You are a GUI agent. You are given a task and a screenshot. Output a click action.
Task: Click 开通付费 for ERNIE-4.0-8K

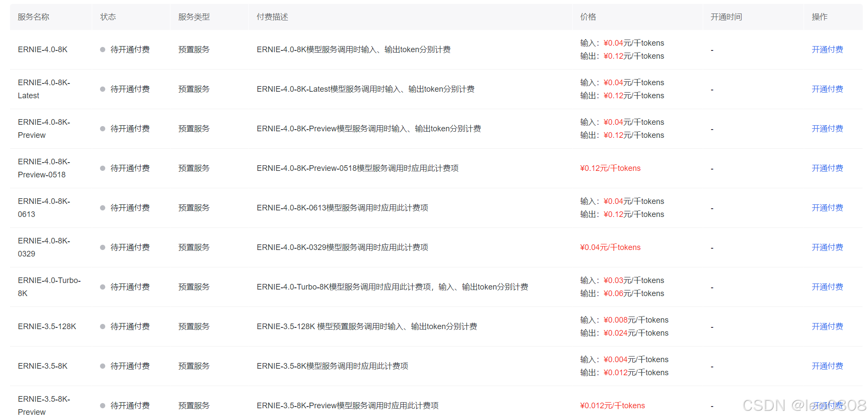827,50
